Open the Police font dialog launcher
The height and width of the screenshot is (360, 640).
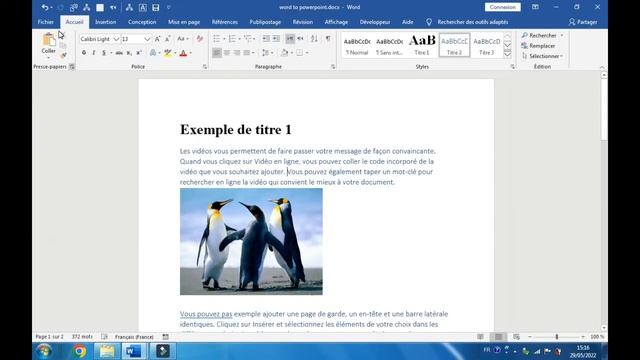(x=205, y=67)
